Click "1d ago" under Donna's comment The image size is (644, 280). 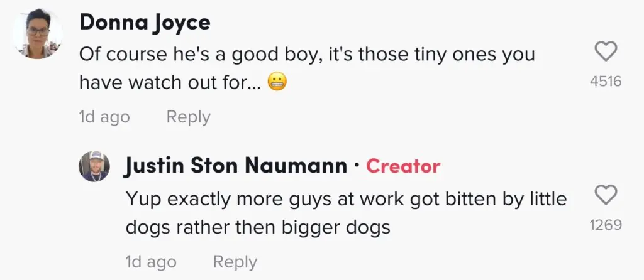104,117
